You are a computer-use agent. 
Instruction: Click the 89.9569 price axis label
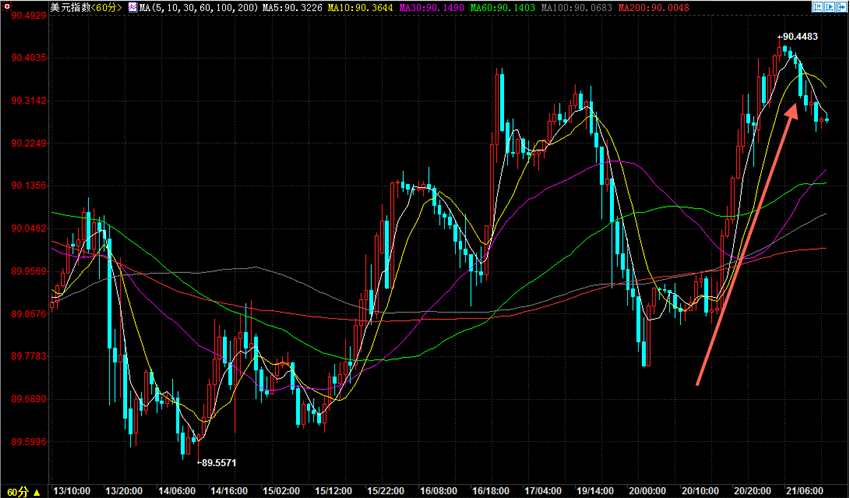click(29, 271)
